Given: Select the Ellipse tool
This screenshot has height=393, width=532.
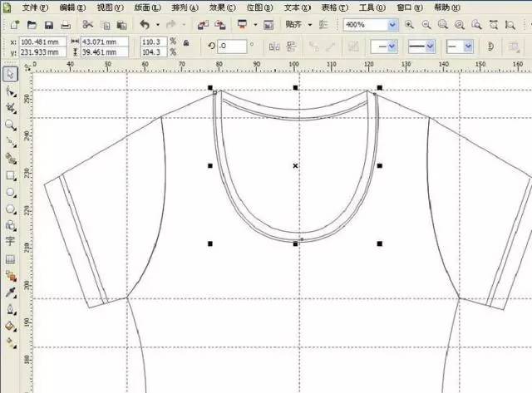Looking at the screenshot, I should 11,192.
